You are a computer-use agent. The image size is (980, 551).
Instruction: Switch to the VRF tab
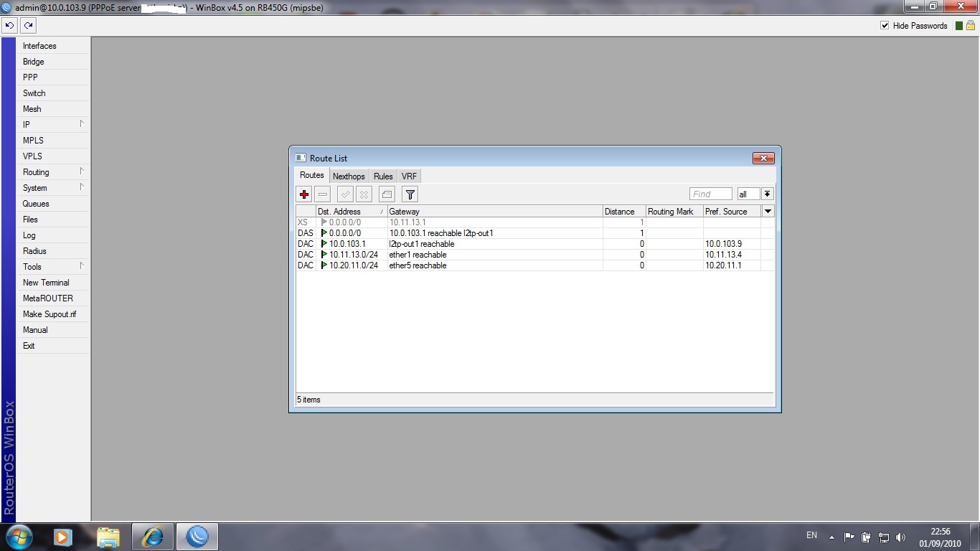[409, 176]
